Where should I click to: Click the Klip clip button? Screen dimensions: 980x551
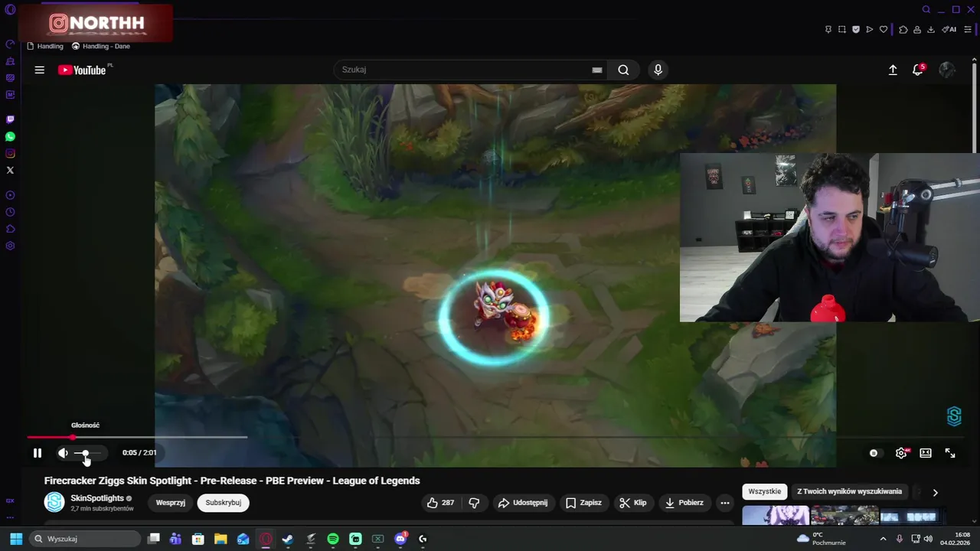point(633,503)
